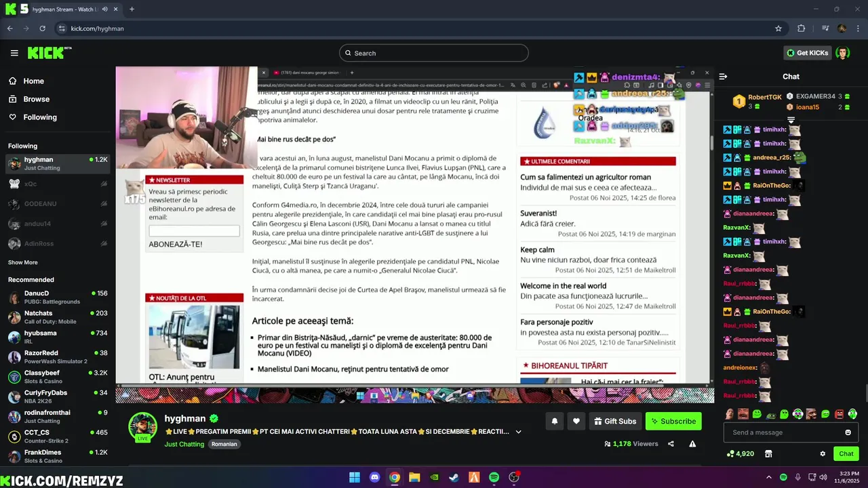
Task: Click the 4,920 channel points balance
Action: 741,453
